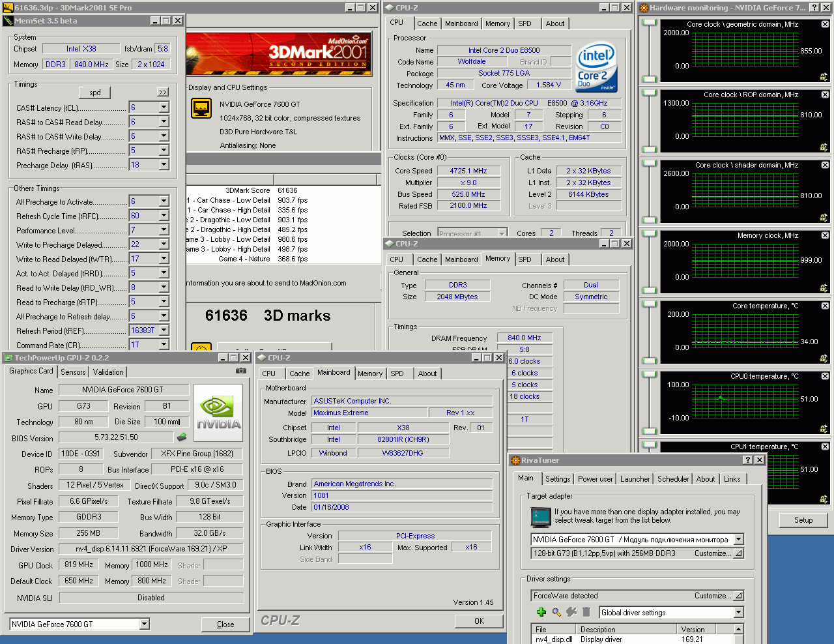Click the magnifier icon in RivaTuner driver settings
Image resolution: width=834 pixels, height=644 pixels.
556,612
